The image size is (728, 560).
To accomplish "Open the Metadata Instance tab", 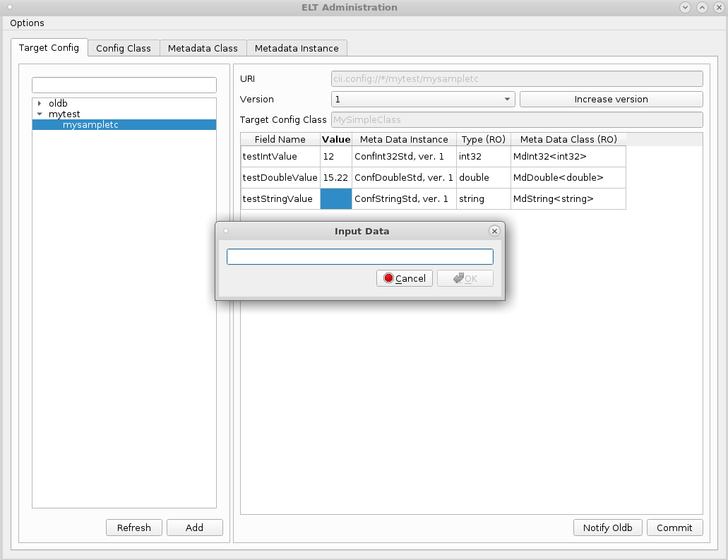I will [x=297, y=48].
